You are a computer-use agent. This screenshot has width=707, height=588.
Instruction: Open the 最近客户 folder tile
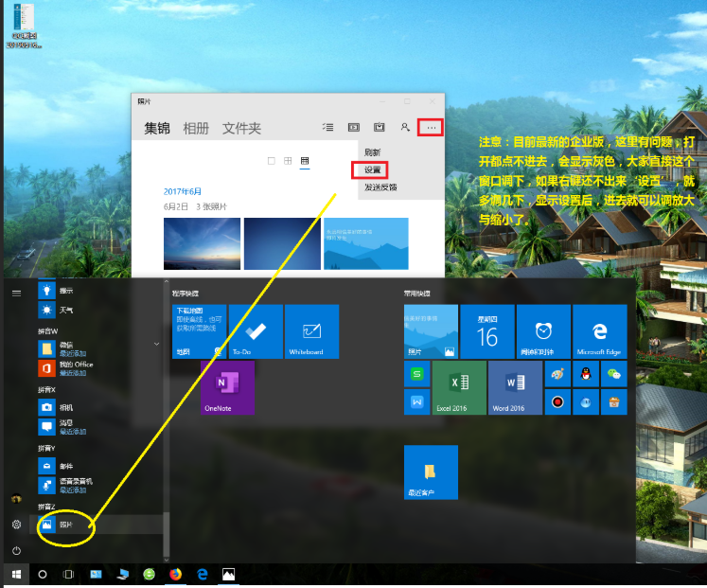tap(431, 472)
